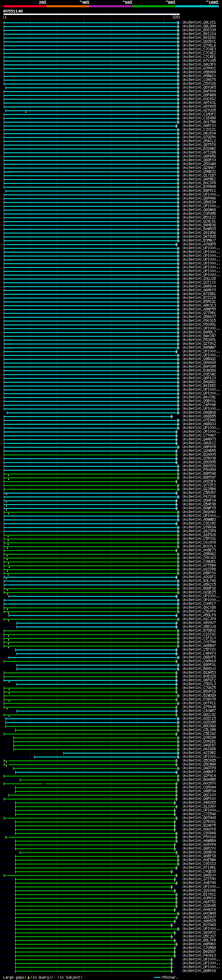
Task: Open hit UniRef100_Q8L994
Action: (199, 26)
